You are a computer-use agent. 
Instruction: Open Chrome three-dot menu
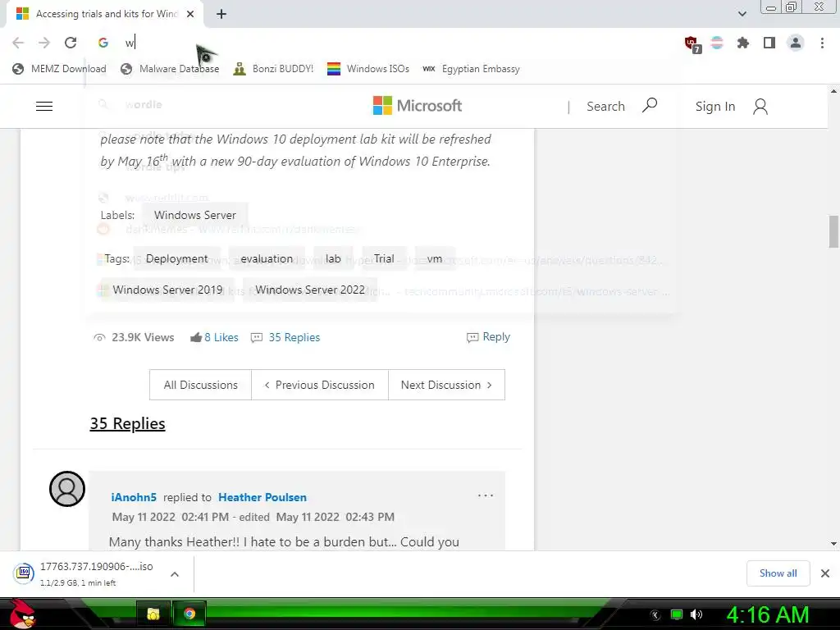click(822, 43)
